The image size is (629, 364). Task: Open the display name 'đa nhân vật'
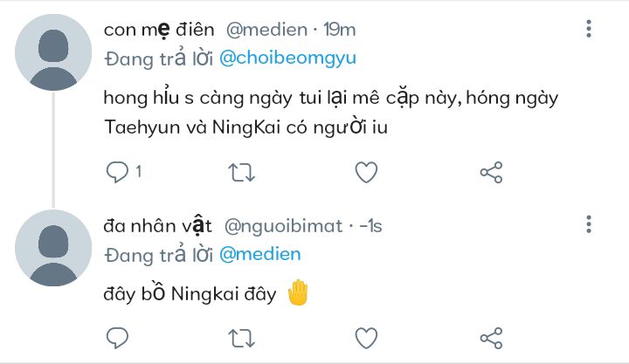click(x=157, y=226)
